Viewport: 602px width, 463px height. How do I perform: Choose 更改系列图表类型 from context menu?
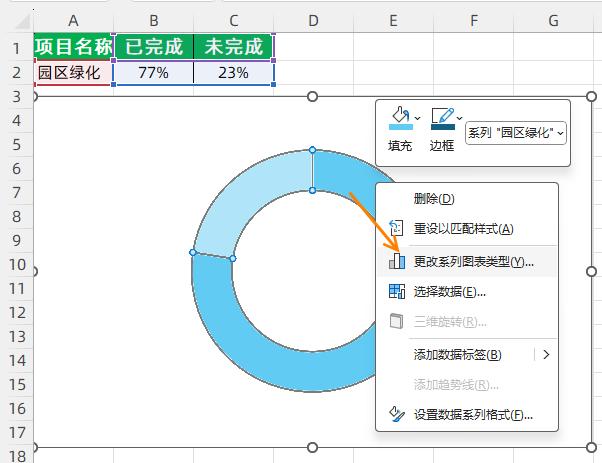[473, 262]
